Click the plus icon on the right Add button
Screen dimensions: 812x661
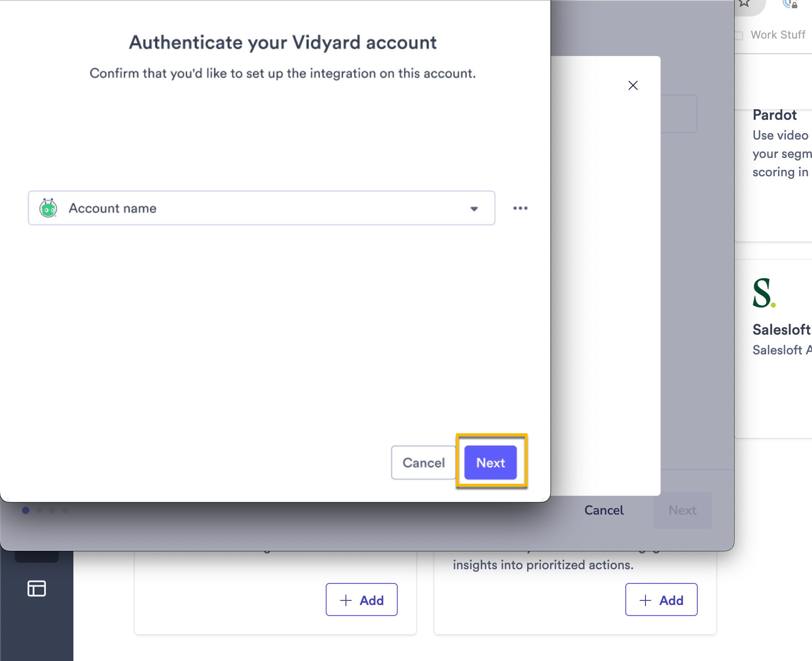pyautogui.click(x=645, y=600)
